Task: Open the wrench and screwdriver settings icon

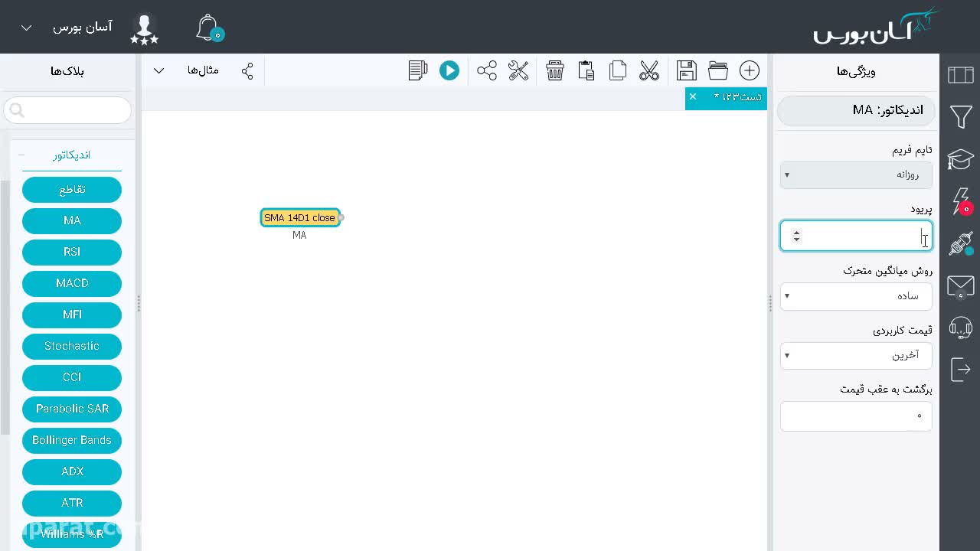Action: (518, 70)
